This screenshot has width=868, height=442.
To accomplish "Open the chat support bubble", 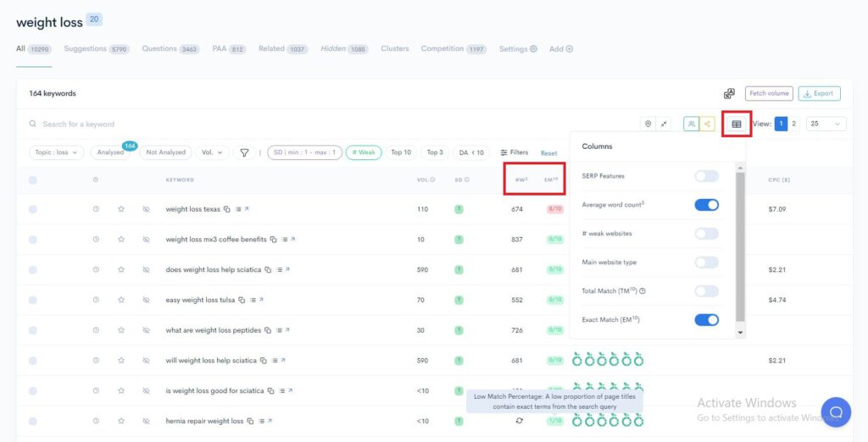I will click(836, 412).
